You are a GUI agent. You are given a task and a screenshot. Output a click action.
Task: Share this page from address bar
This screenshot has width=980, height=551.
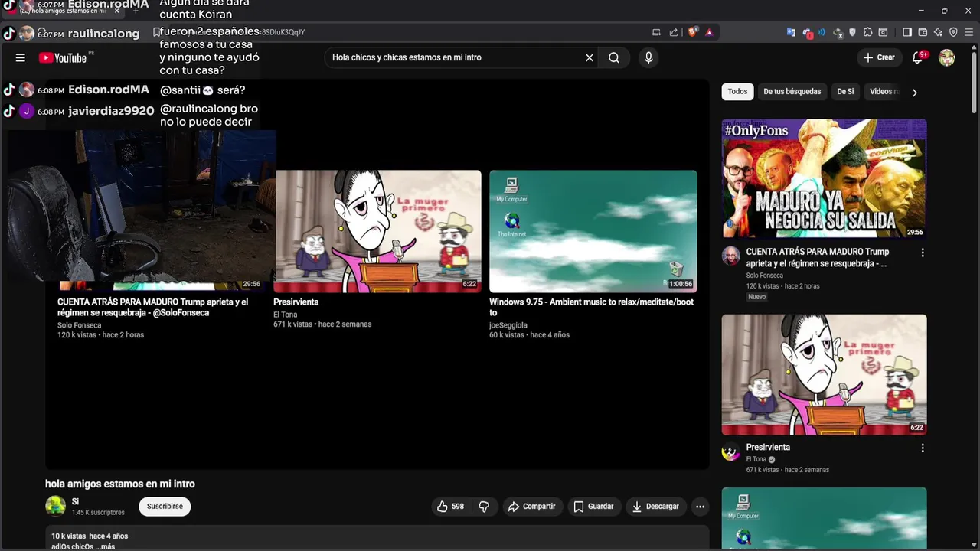(674, 32)
